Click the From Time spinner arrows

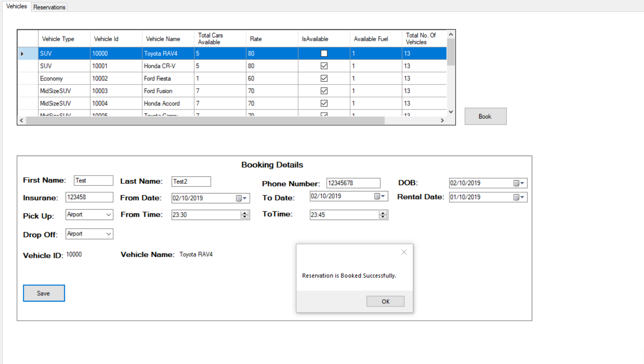click(x=244, y=215)
